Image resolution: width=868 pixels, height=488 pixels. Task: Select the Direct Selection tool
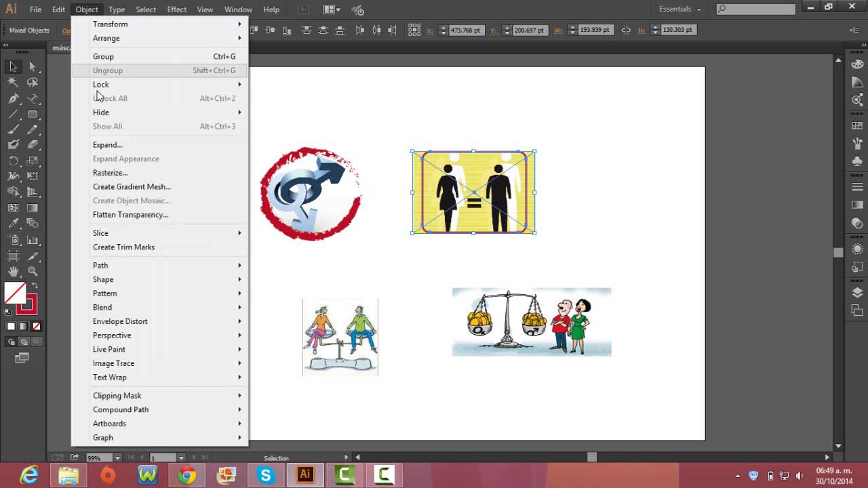32,66
